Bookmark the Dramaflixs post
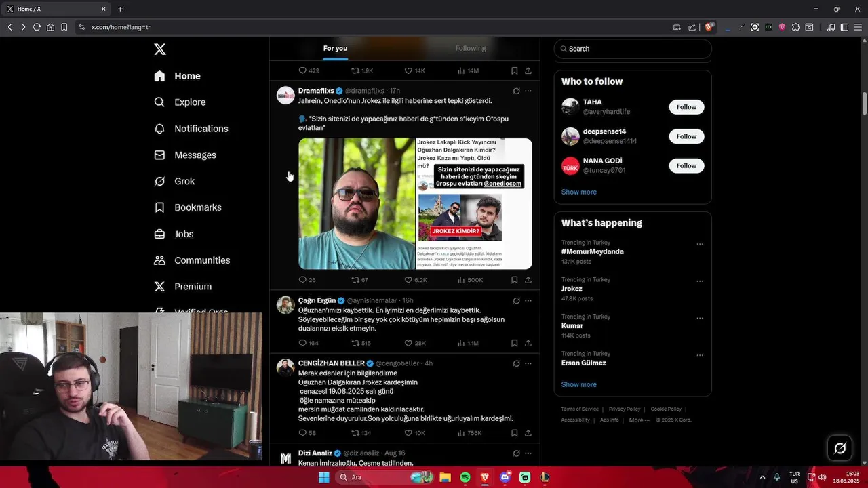 pos(515,280)
